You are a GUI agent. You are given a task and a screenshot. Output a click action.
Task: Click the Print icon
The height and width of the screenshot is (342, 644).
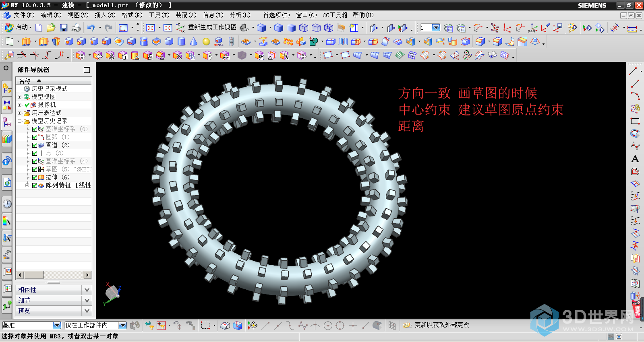coord(76,28)
